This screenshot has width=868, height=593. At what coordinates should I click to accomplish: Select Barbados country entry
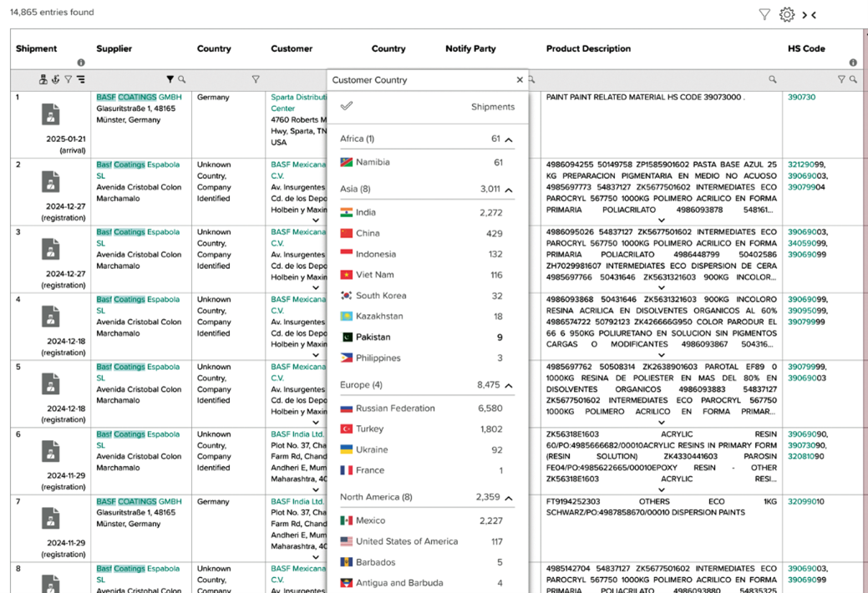422,563
